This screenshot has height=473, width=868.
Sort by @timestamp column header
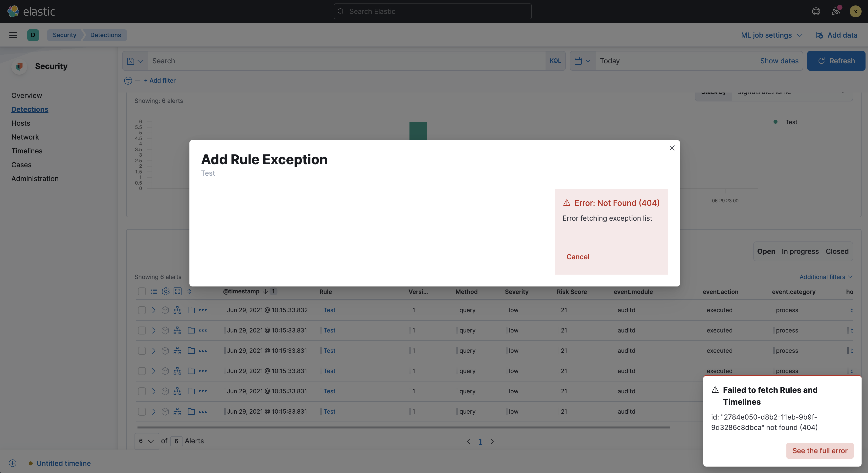point(241,291)
